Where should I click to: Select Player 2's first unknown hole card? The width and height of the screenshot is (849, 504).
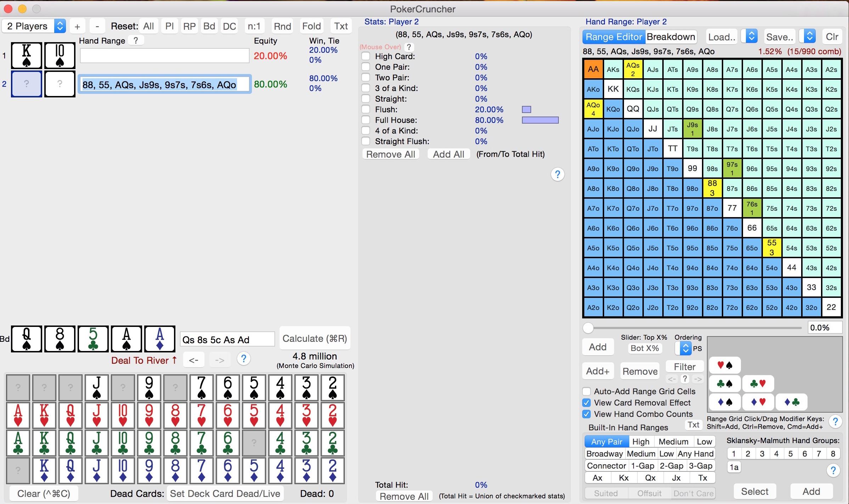tap(27, 84)
